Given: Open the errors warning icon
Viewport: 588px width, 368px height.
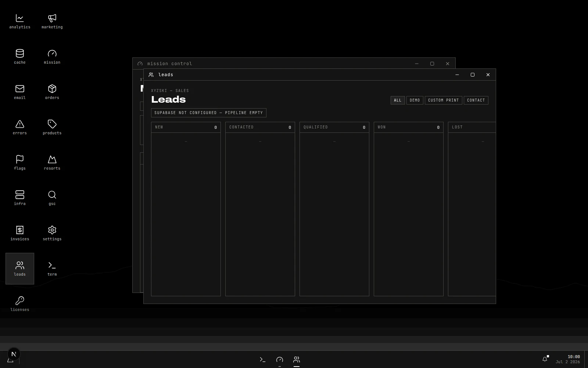Looking at the screenshot, I should 20,127.
